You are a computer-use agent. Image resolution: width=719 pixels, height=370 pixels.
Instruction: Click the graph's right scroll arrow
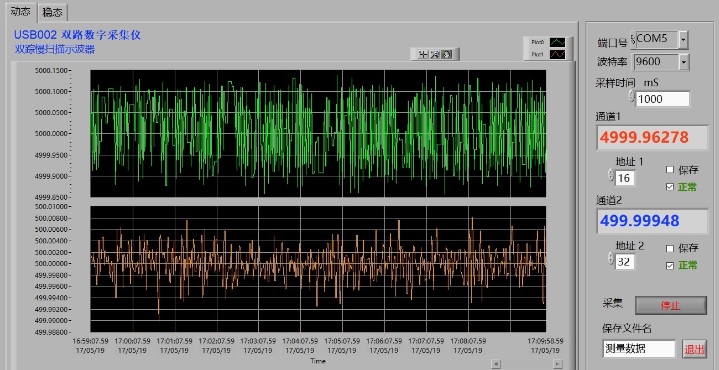tap(557, 364)
